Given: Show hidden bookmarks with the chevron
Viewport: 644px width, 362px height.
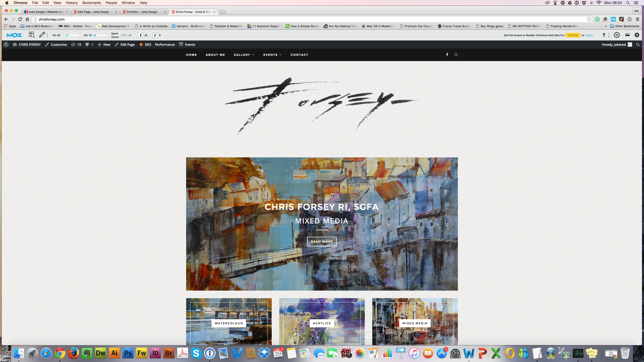Looking at the screenshot, I should 606,26.
